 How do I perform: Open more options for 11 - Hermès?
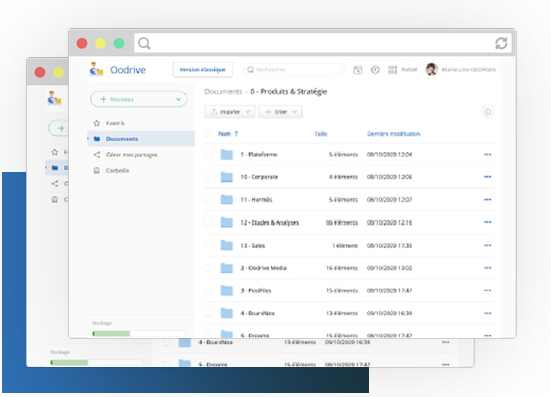click(x=487, y=200)
